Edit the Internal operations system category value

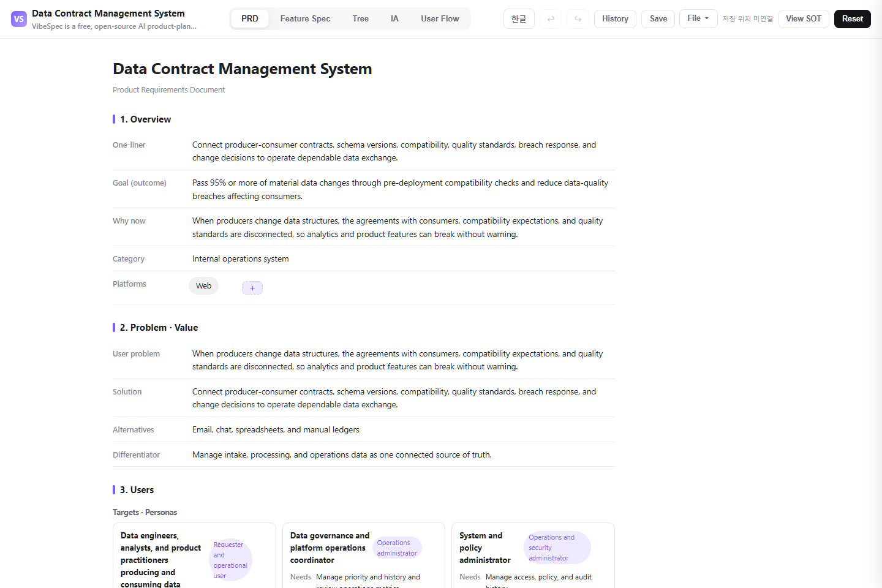click(x=241, y=259)
